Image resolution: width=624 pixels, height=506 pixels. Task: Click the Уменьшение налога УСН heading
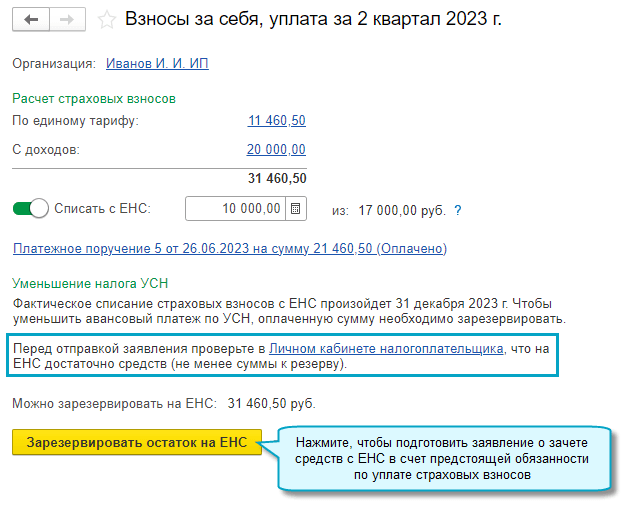click(x=87, y=284)
